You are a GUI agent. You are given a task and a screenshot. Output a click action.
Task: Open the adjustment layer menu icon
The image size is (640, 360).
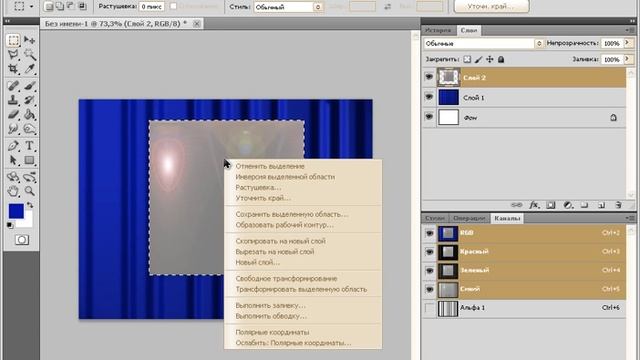(568, 205)
